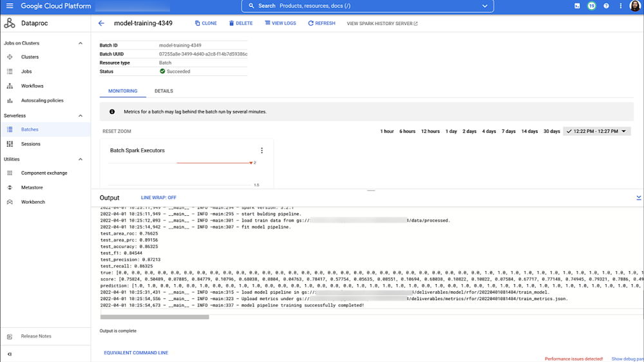Click the DELETE button
Screen dimensions: 644x362
click(x=241, y=23)
